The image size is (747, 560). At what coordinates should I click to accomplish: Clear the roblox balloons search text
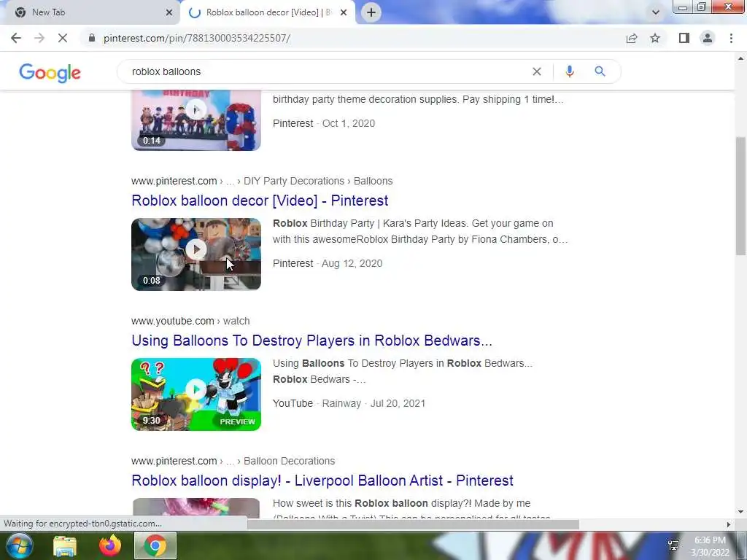pyautogui.click(x=537, y=71)
